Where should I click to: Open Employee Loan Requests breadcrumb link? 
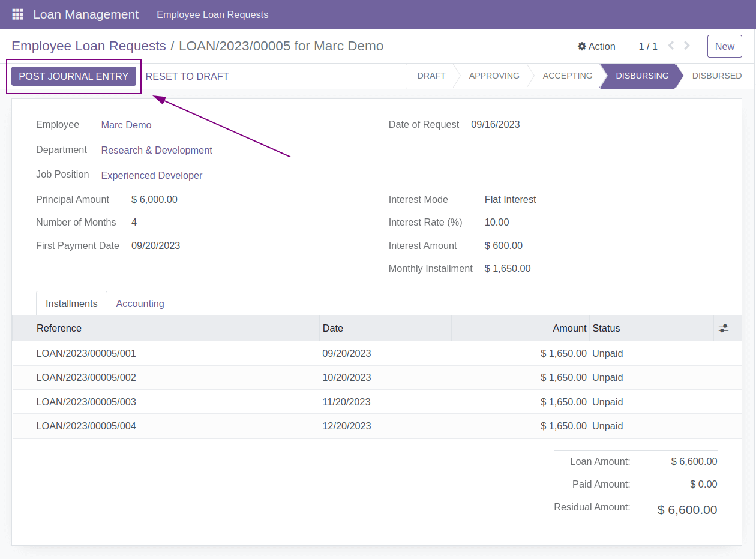89,46
